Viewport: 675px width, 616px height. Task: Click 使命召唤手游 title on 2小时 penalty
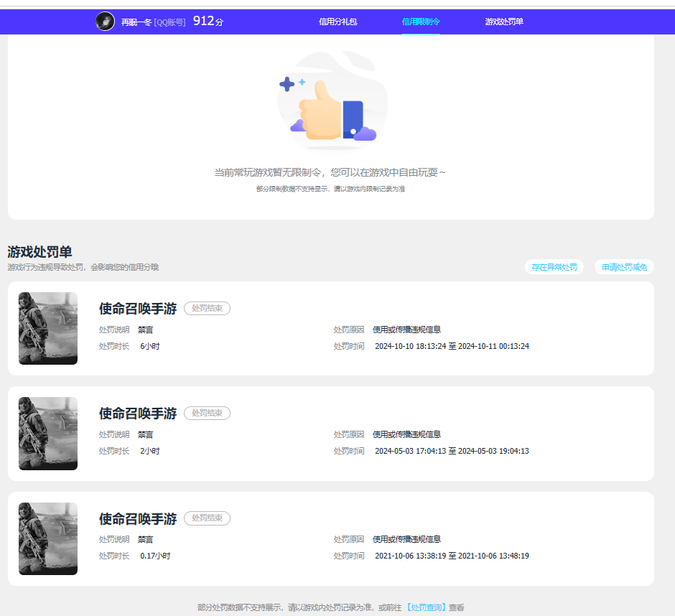pyautogui.click(x=138, y=414)
